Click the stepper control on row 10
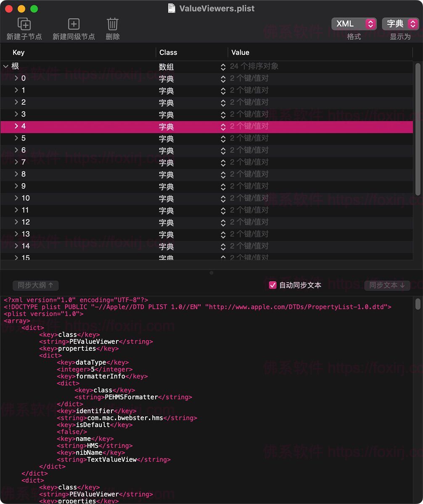The width and height of the screenshot is (423, 504). (x=223, y=198)
